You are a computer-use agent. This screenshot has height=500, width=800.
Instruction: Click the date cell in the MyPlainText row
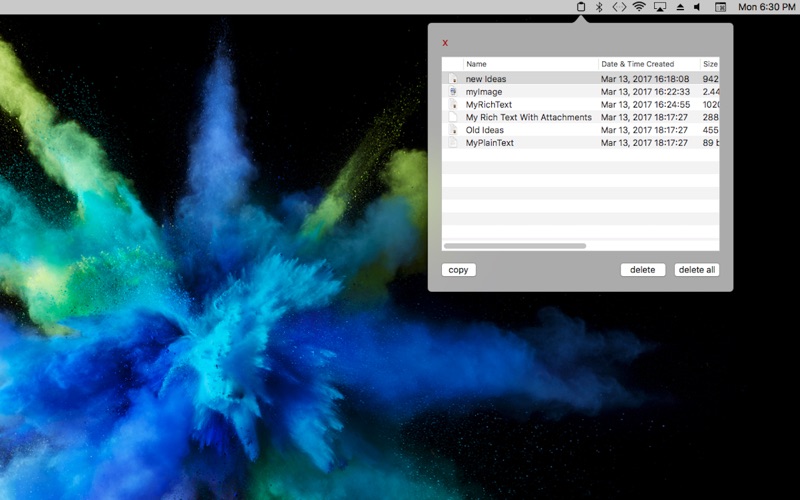tap(644, 143)
